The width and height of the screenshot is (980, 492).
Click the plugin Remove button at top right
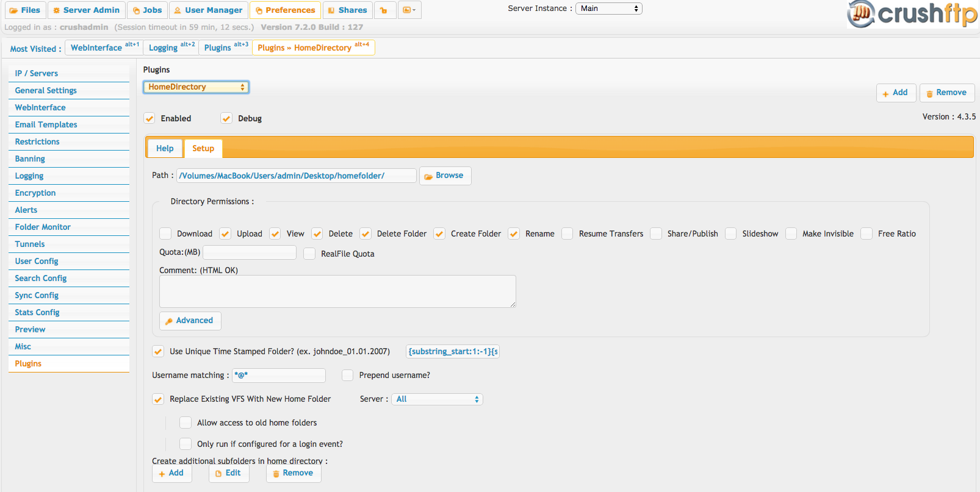pos(946,93)
